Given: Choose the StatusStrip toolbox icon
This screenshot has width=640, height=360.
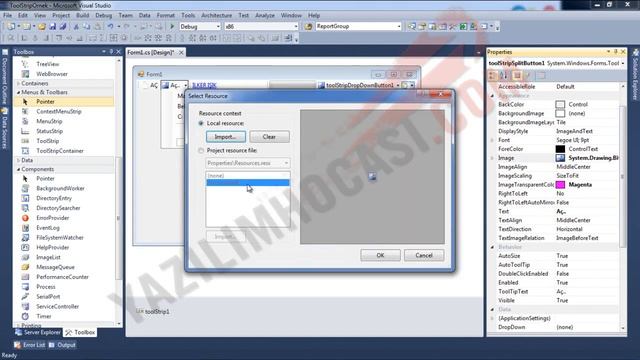Looking at the screenshot, I should (25, 131).
